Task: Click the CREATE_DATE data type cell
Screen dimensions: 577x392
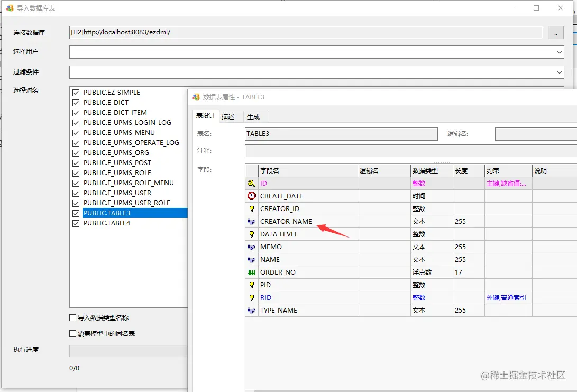Action: click(x=432, y=196)
